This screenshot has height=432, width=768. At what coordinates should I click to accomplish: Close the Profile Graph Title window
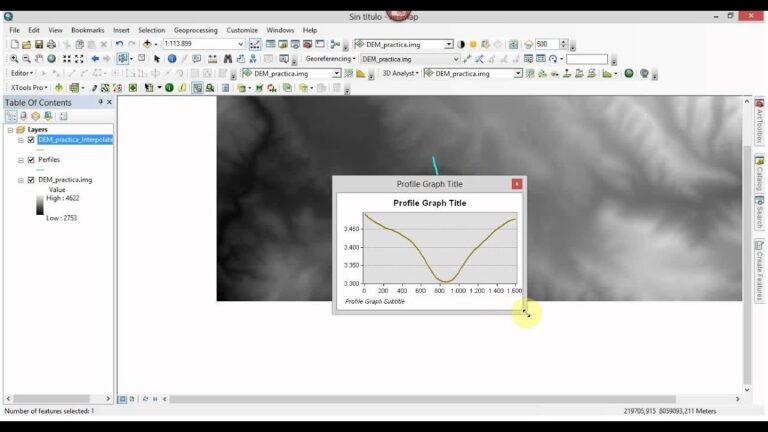tap(517, 184)
